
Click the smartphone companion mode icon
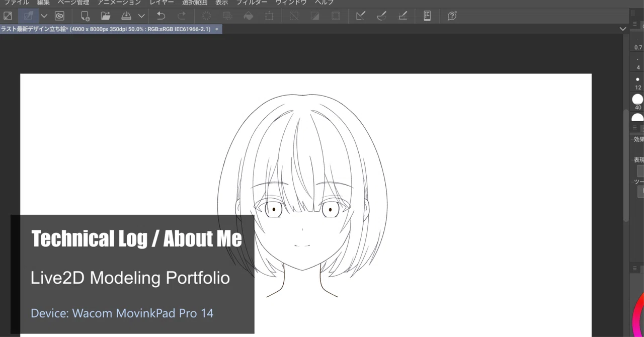point(427,16)
